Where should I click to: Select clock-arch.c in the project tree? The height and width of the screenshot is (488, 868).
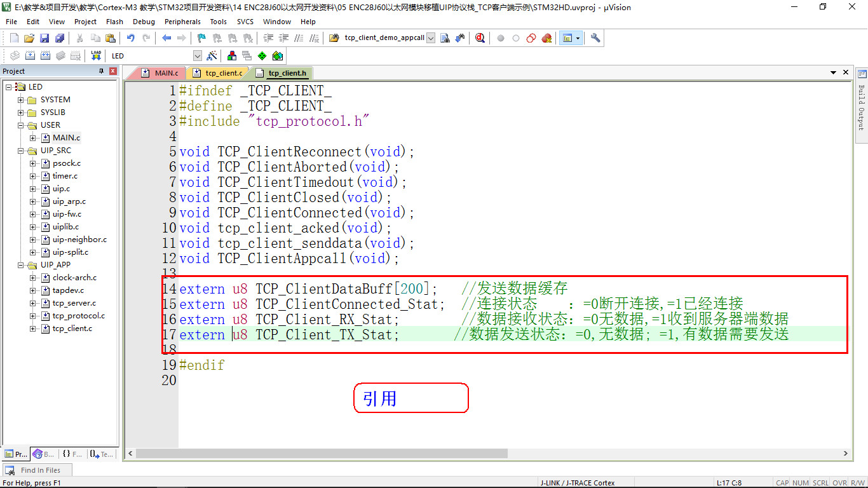(74, 278)
